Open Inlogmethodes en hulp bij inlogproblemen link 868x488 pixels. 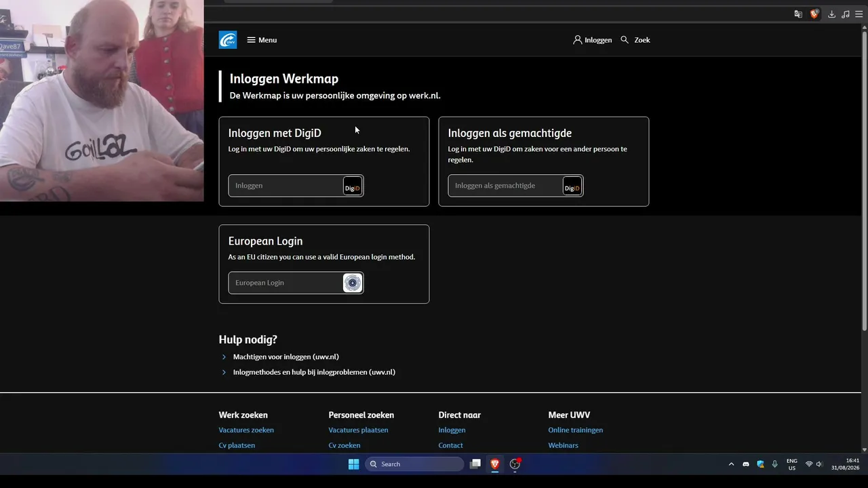314,372
